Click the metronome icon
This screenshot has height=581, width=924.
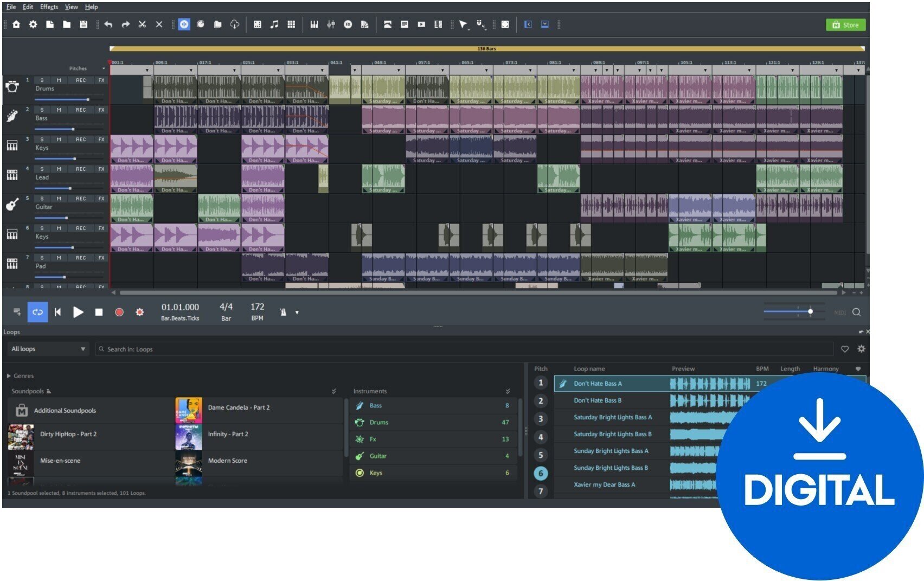tap(283, 312)
